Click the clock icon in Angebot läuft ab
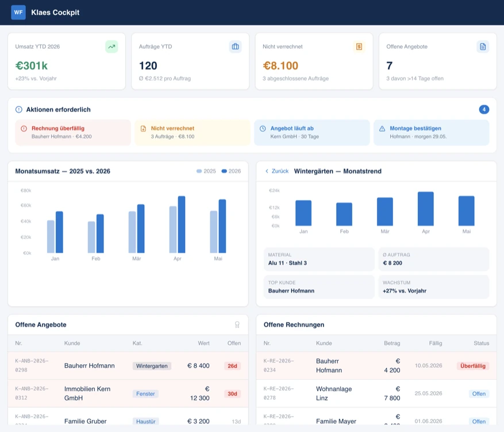Image resolution: width=504 pixels, height=432 pixels. 263,129
